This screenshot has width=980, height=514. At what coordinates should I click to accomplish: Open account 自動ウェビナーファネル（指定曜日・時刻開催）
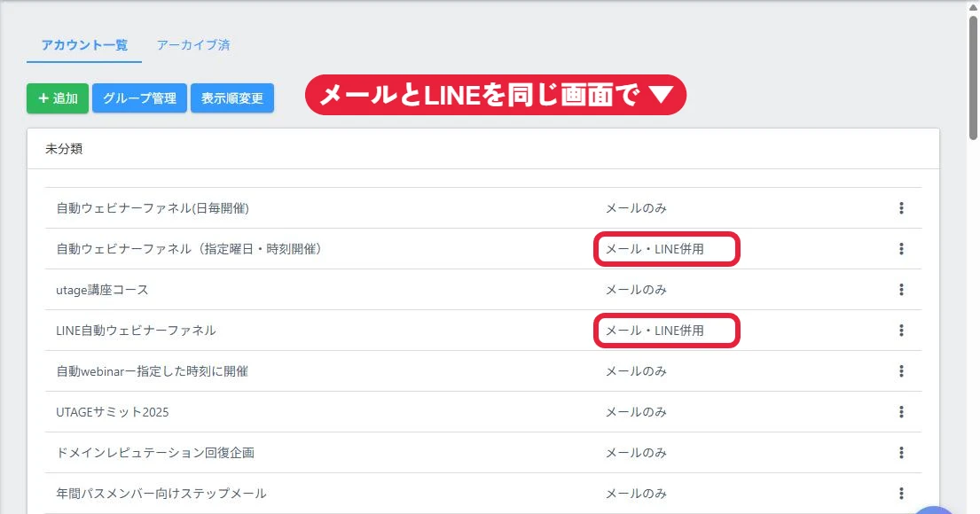189,248
